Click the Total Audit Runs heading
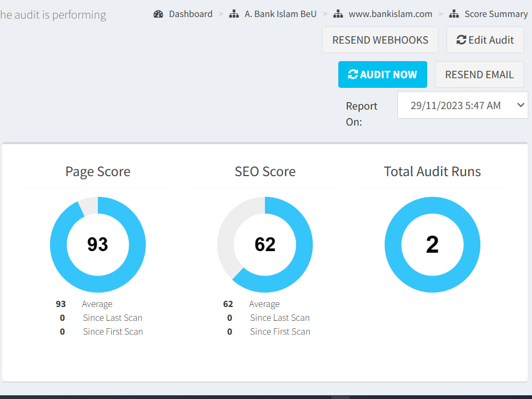The width and height of the screenshot is (532, 399). tap(432, 172)
